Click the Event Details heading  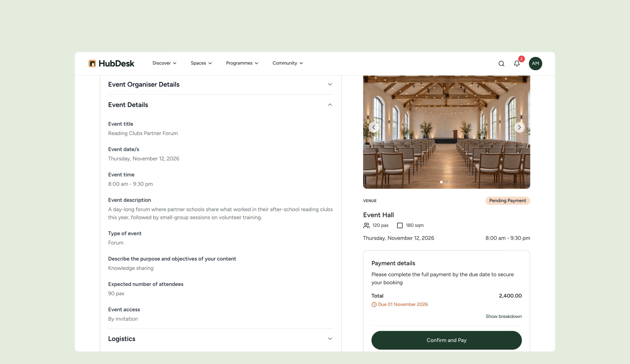pyautogui.click(x=128, y=105)
